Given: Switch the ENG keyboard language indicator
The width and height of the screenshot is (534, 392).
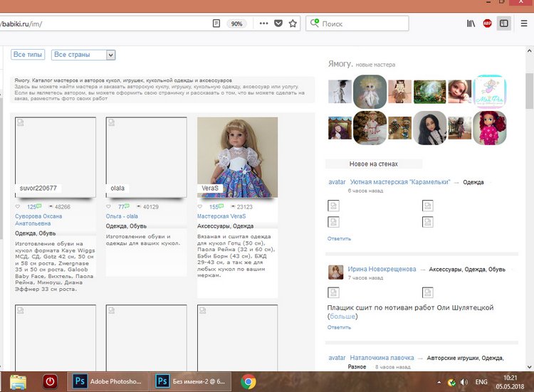Looking at the screenshot, I should coord(481,381).
